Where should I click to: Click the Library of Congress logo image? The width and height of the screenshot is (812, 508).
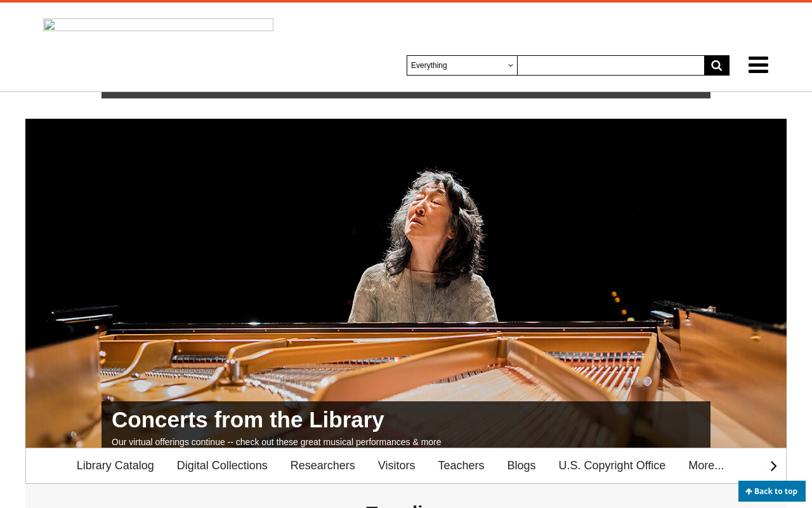(x=158, y=25)
